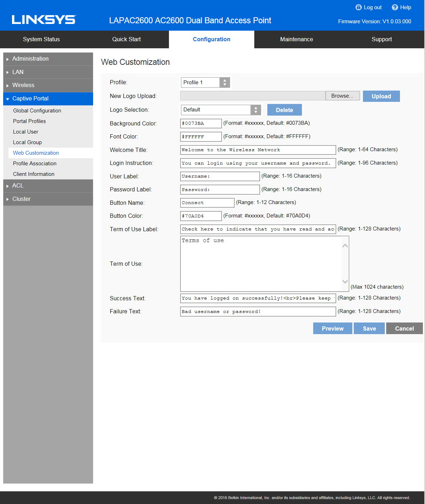Open the System Status tab
This screenshot has height=504, width=425.
coord(41,39)
